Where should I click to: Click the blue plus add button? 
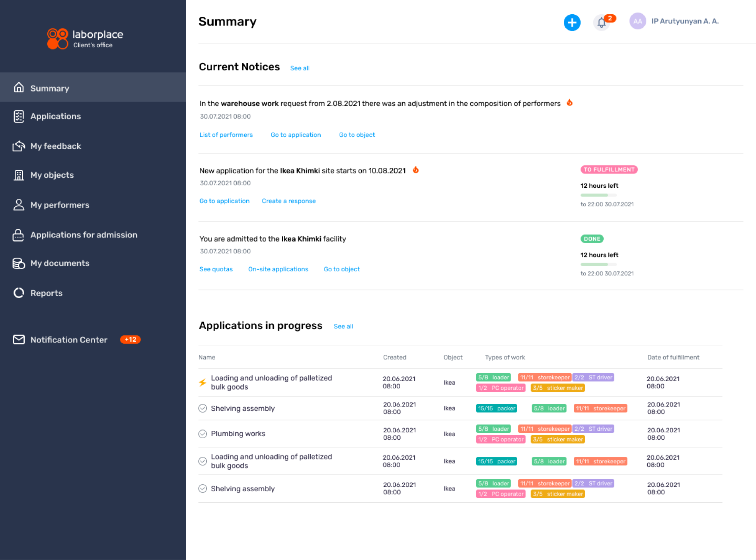point(572,22)
